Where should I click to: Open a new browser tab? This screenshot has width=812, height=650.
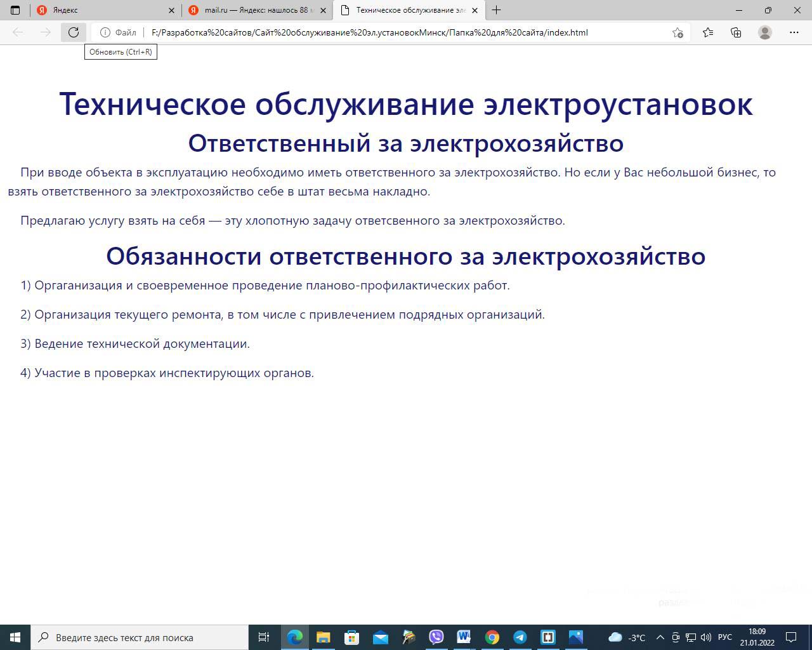click(x=496, y=10)
